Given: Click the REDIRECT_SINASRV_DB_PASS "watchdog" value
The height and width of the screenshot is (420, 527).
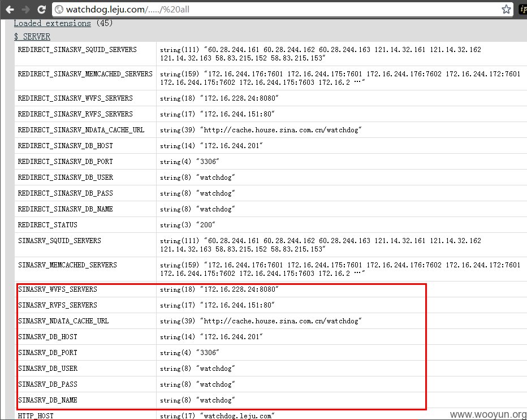Looking at the screenshot, I should pyautogui.click(x=198, y=193).
